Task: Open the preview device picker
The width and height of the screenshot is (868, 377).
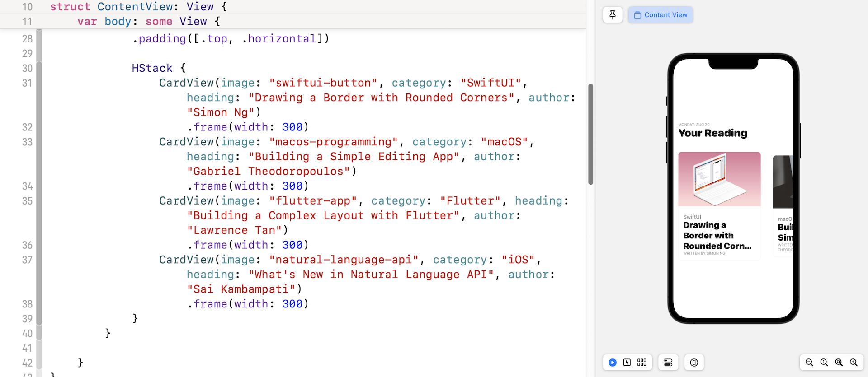Action: tap(694, 363)
